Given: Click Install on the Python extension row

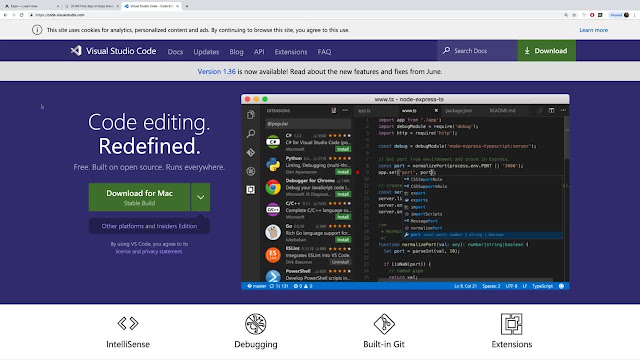Looking at the screenshot, I should click(x=343, y=172).
